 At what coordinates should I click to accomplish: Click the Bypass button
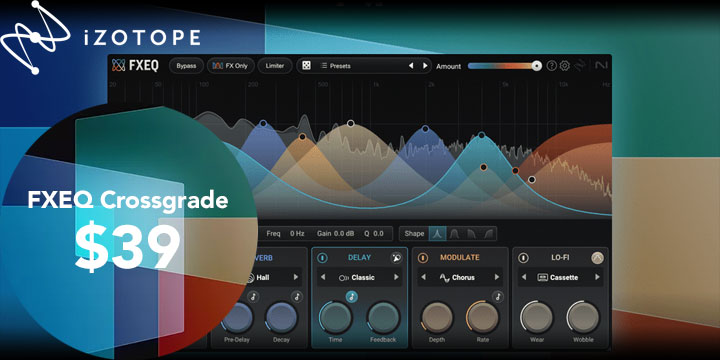click(x=186, y=66)
